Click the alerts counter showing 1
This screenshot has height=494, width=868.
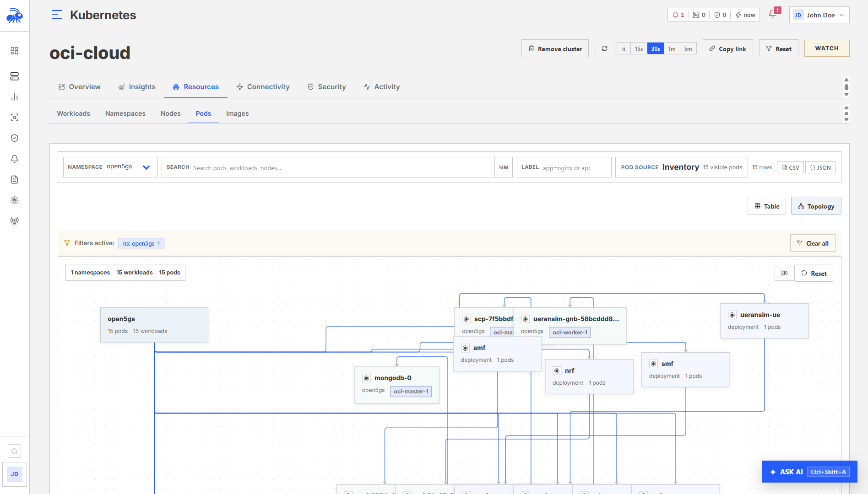[x=678, y=15]
